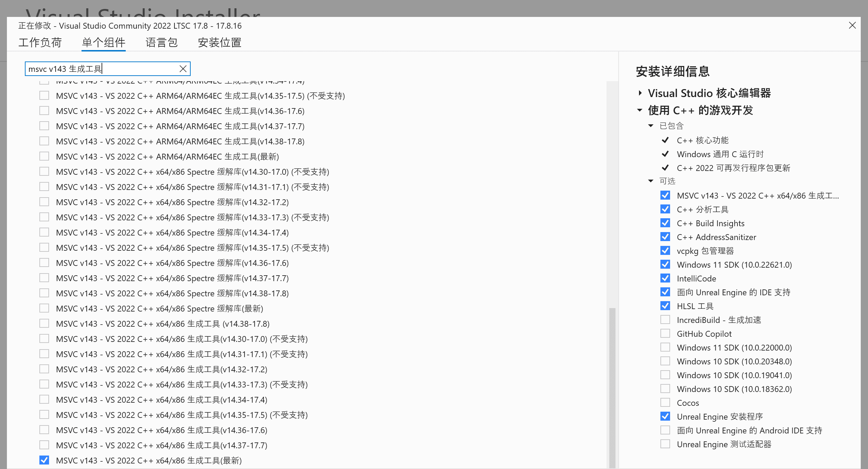868x469 pixels.
Task: Check Spectre 缓解库 (v14.34-17.4) component
Action: point(44,232)
